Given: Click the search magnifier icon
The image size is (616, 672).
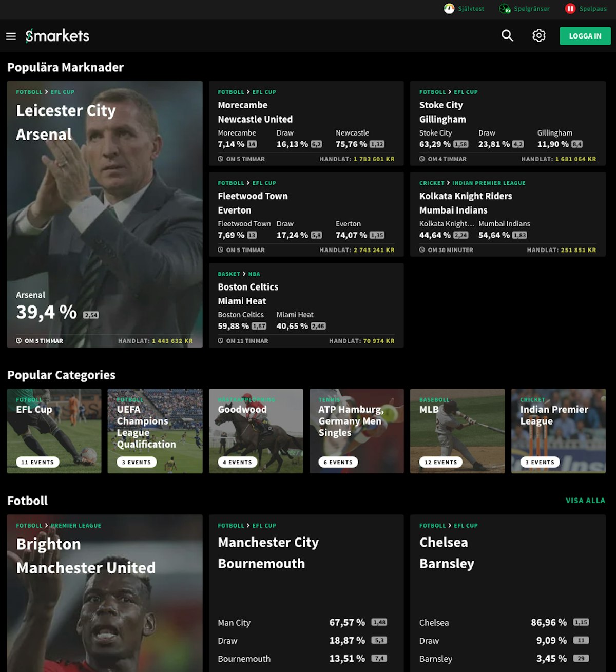Looking at the screenshot, I should (x=507, y=35).
